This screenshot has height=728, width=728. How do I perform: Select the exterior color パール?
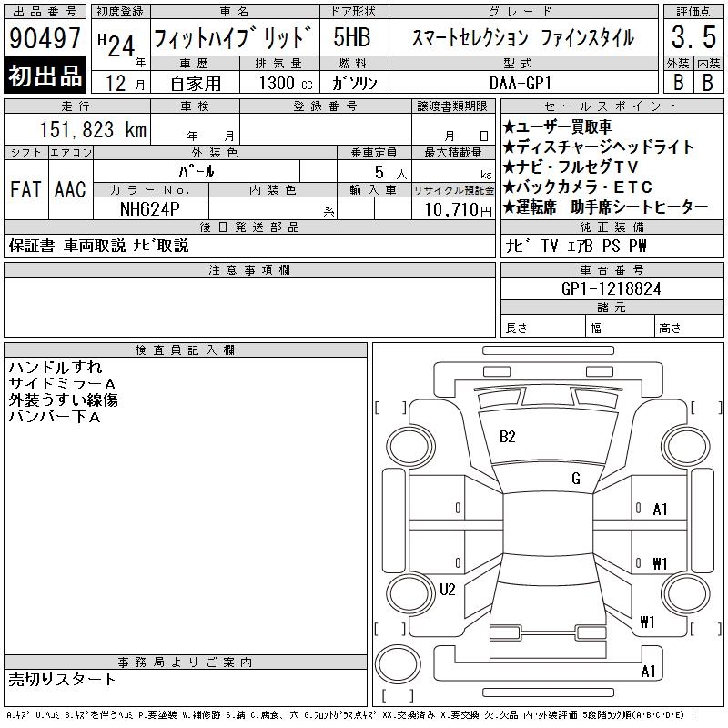pos(197,171)
